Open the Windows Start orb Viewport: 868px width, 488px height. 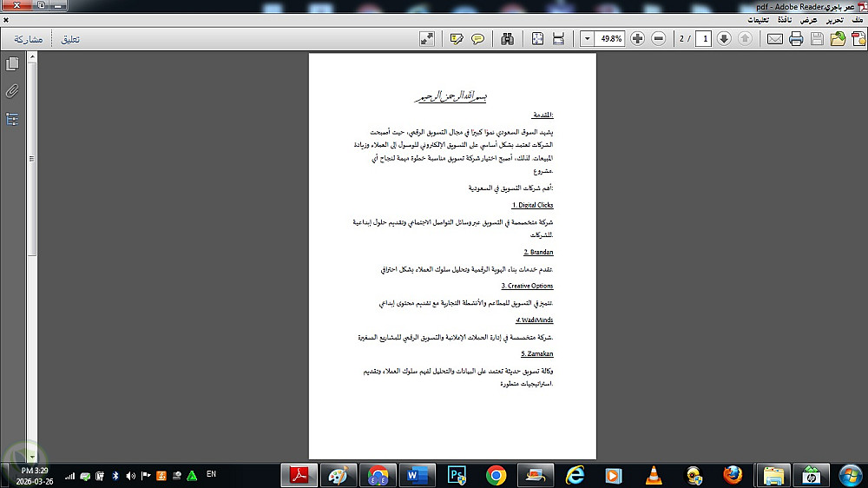pos(851,475)
